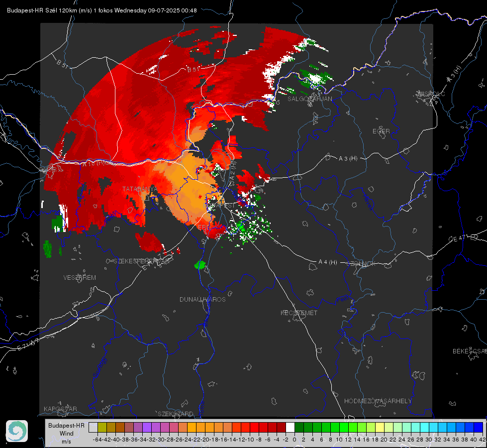Click the A 4 (H) road label
This screenshot has width=487, height=448.
pos(328,262)
